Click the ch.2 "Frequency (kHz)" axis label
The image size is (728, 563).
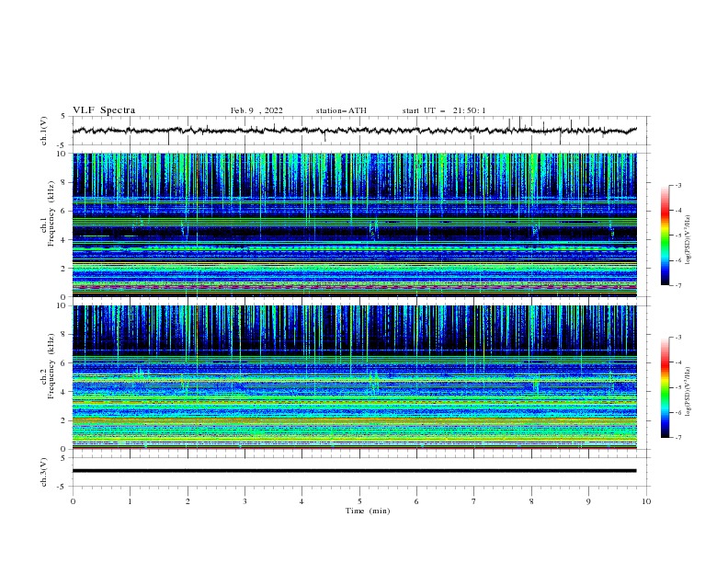51,366
